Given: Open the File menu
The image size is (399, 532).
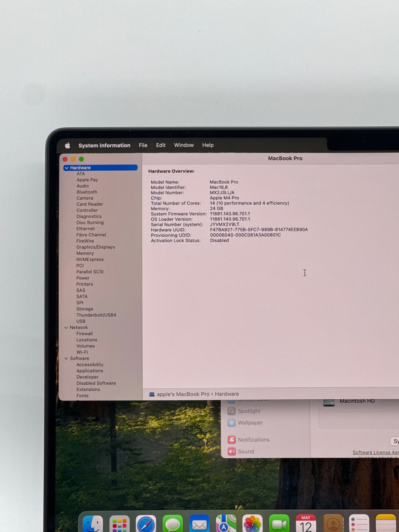Looking at the screenshot, I should point(143,145).
